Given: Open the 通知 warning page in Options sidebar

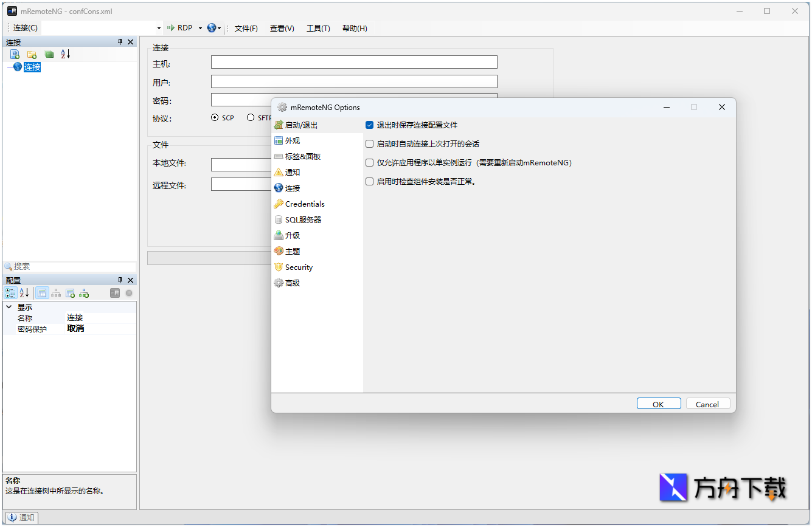Looking at the screenshot, I should [x=317, y=173].
